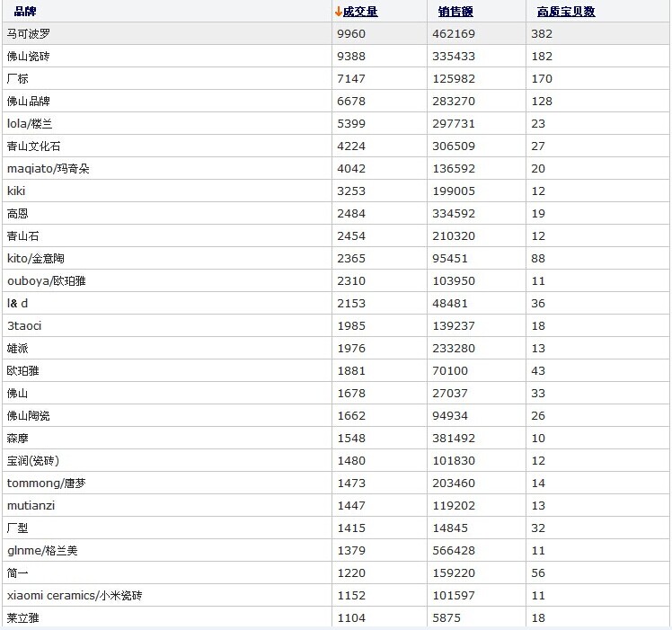Sort the table by 品牌 column header
Image resolution: width=672 pixels, height=630 pixels.
(x=25, y=12)
